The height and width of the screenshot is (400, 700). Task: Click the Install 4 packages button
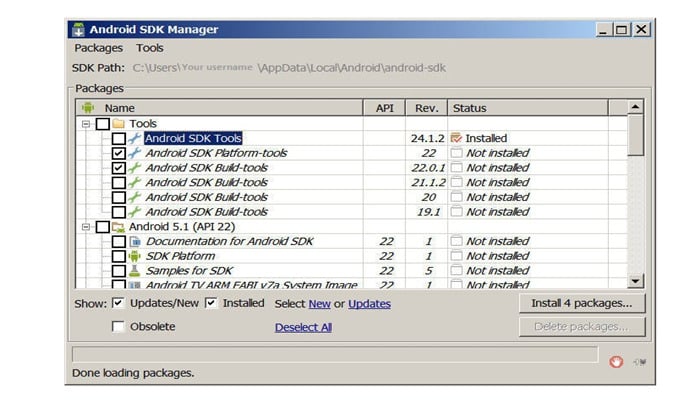point(582,303)
